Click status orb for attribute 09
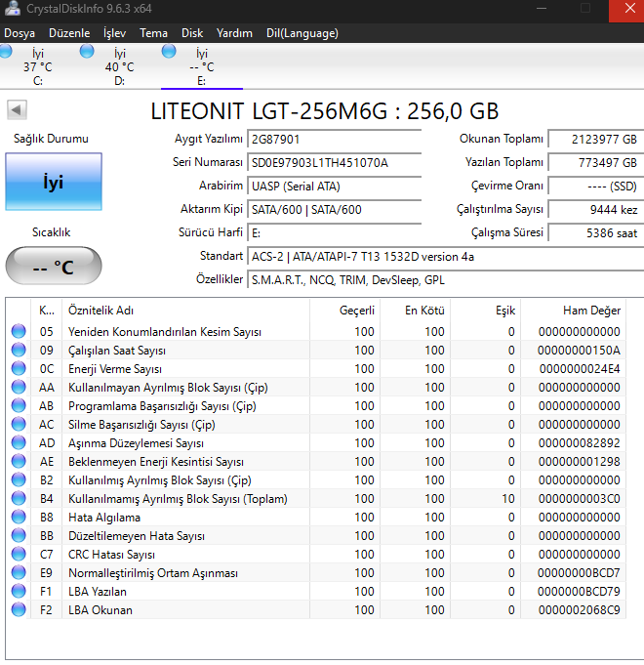This screenshot has height=665, width=644. [x=19, y=350]
